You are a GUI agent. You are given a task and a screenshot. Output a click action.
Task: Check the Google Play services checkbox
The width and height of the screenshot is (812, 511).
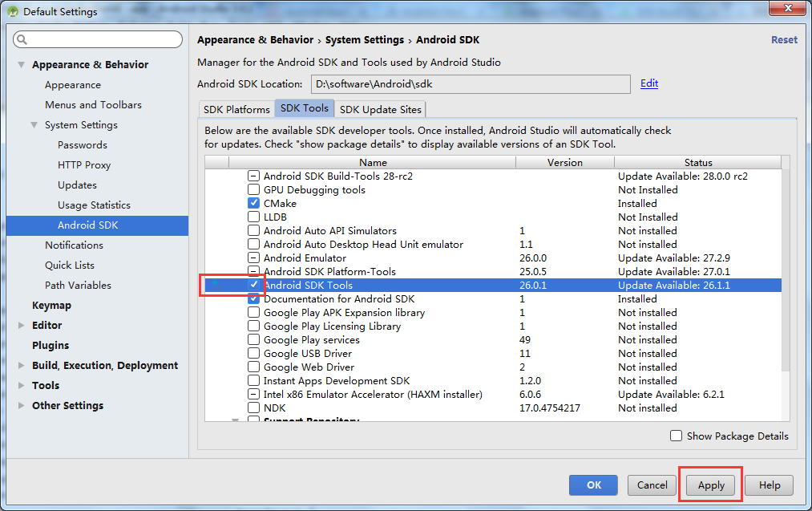click(253, 339)
